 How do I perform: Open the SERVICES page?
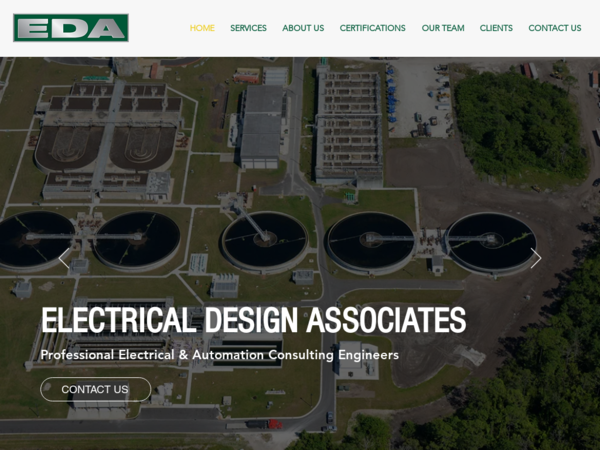pos(248,28)
